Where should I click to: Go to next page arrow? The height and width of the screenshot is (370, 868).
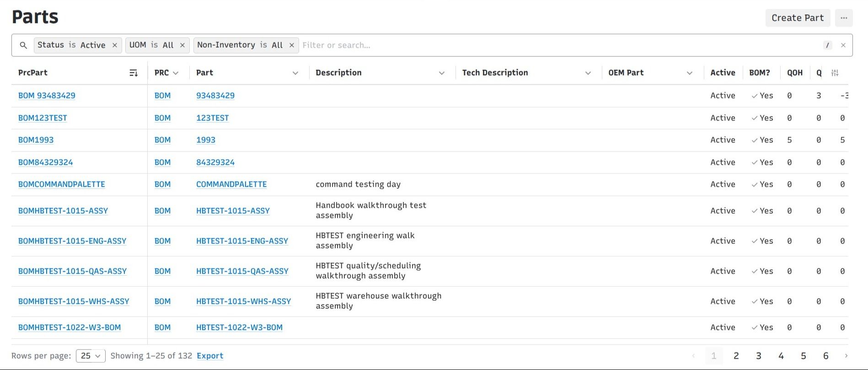(846, 356)
